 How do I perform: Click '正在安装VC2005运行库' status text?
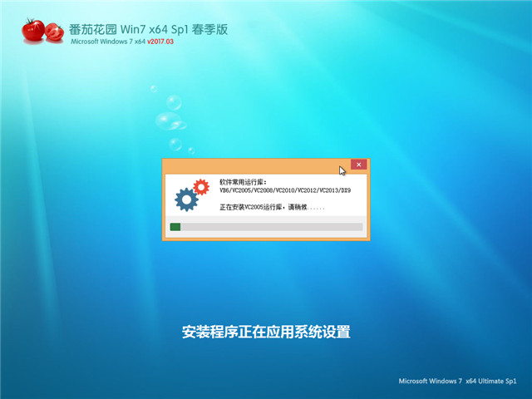pos(272,207)
